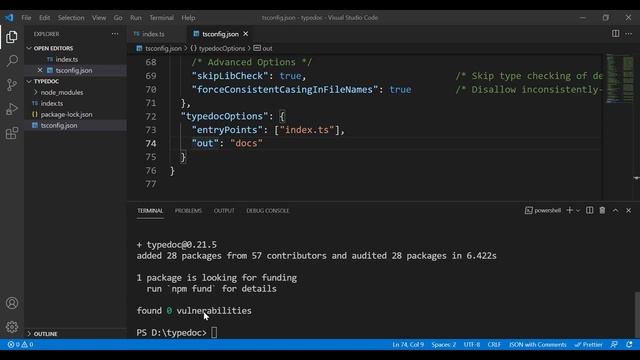This screenshot has height=360, width=640.
Task: Open the Go menu
Action: (118, 18)
